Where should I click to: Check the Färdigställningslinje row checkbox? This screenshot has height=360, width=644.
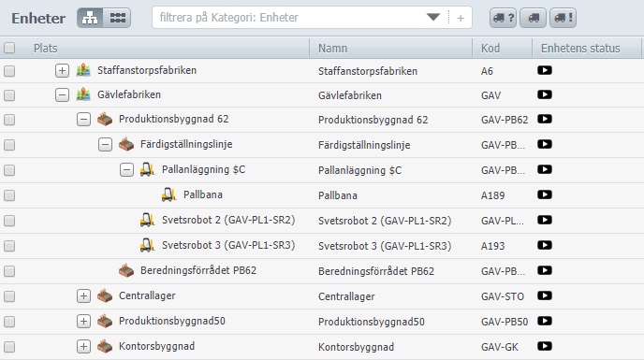(x=9, y=145)
